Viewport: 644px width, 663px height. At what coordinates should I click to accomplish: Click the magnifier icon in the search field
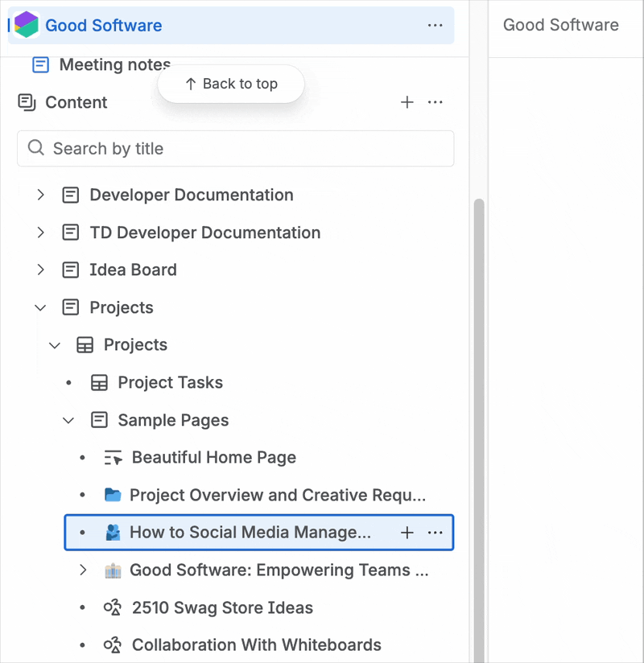pos(36,148)
